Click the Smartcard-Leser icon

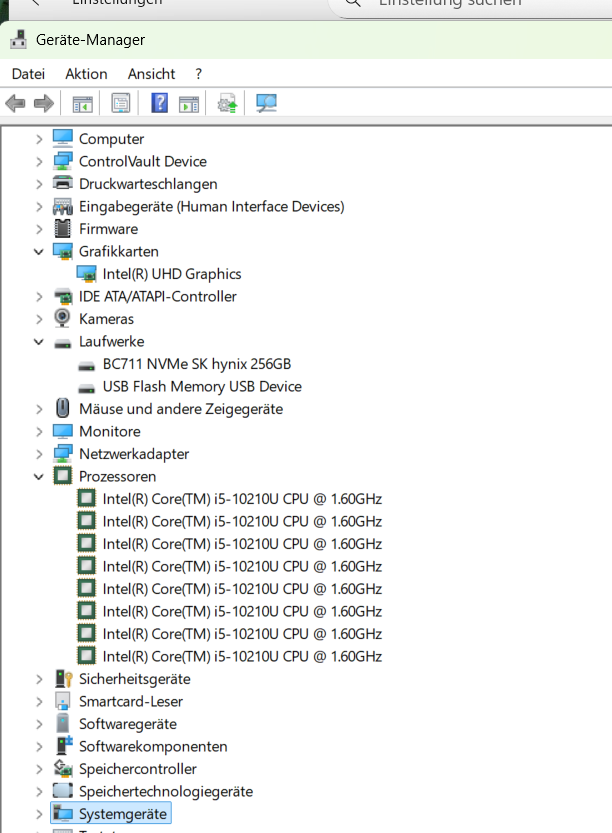[x=63, y=701]
